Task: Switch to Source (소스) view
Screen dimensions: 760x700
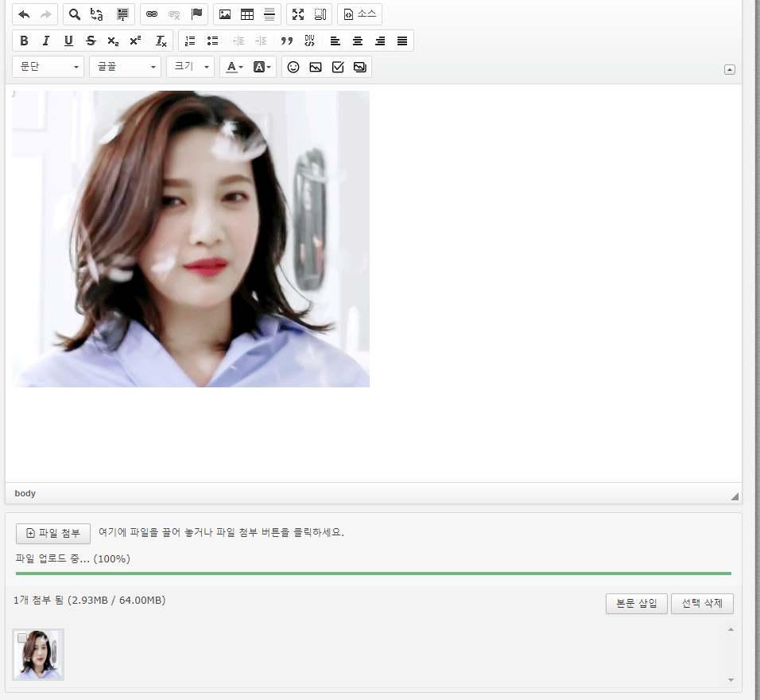Action: 359,14
